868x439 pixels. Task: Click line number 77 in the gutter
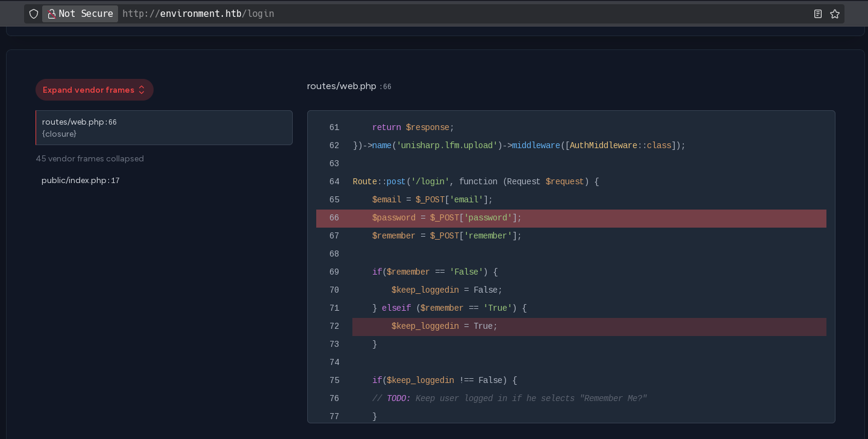point(334,417)
